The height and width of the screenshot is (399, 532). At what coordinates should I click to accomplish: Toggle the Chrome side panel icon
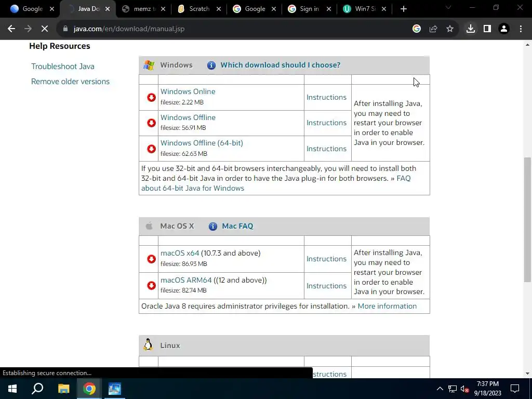coord(487,29)
